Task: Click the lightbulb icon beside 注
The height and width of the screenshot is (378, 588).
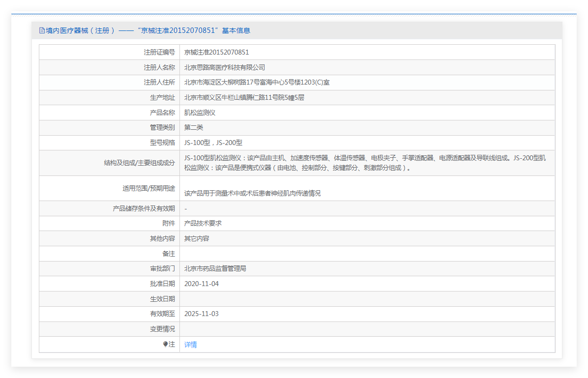Action: [x=165, y=345]
